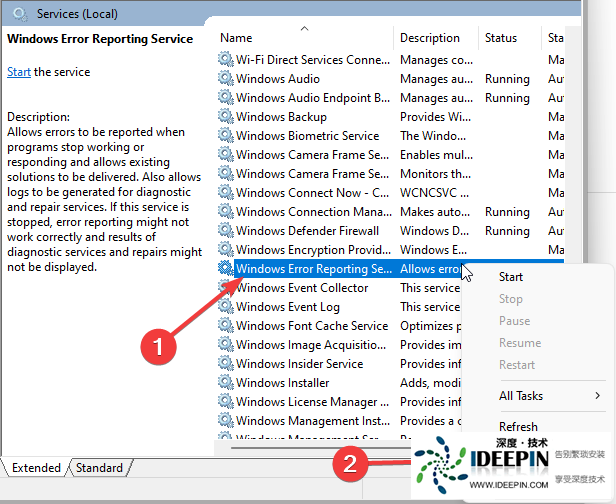Click the Windows Backup service gear icon

[225, 117]
